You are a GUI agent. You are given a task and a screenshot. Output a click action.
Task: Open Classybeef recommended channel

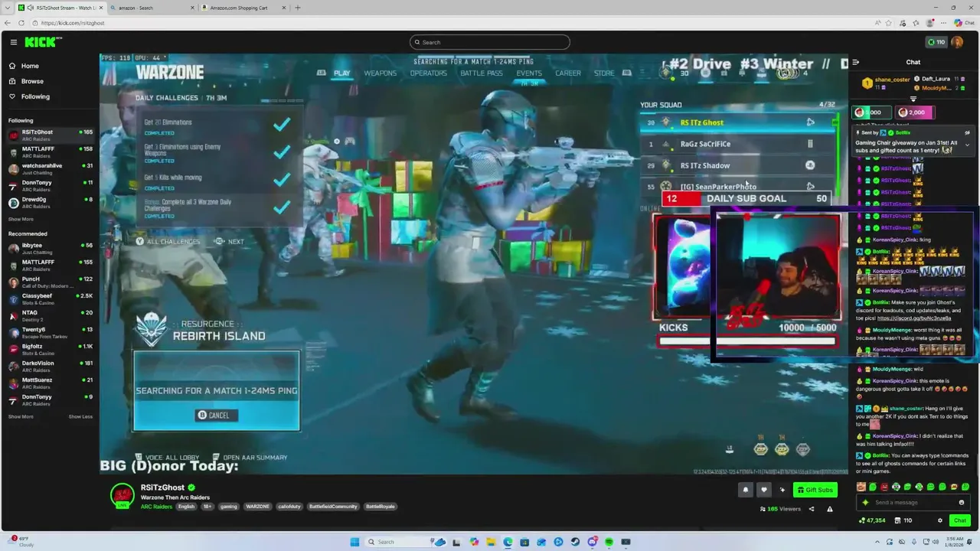point(51,298)
